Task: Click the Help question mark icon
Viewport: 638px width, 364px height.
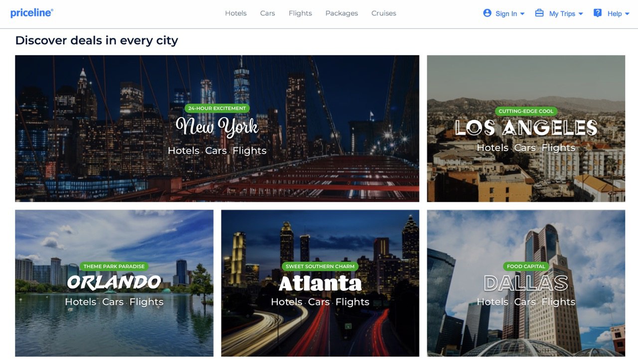Action: click(598, 13)
